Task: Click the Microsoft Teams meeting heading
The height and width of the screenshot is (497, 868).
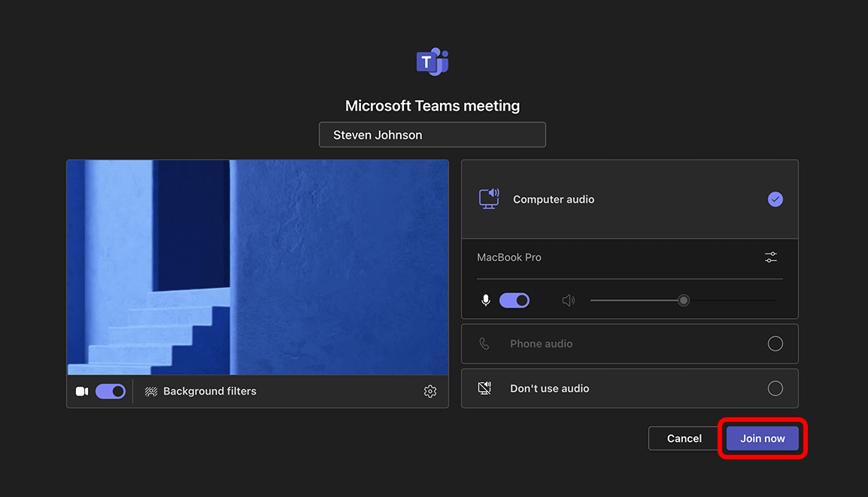Action: pyautogui.click(x=432, y=106)
